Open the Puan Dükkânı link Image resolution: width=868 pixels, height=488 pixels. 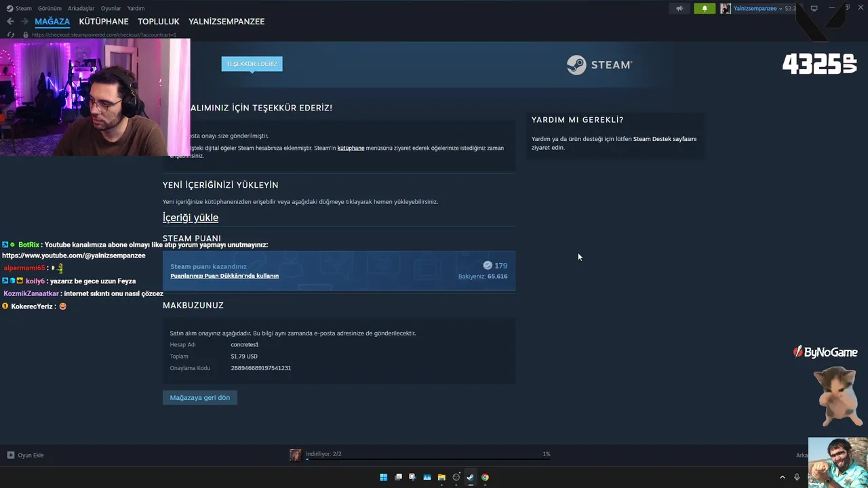pyautogui.click(x=224, y=277)
